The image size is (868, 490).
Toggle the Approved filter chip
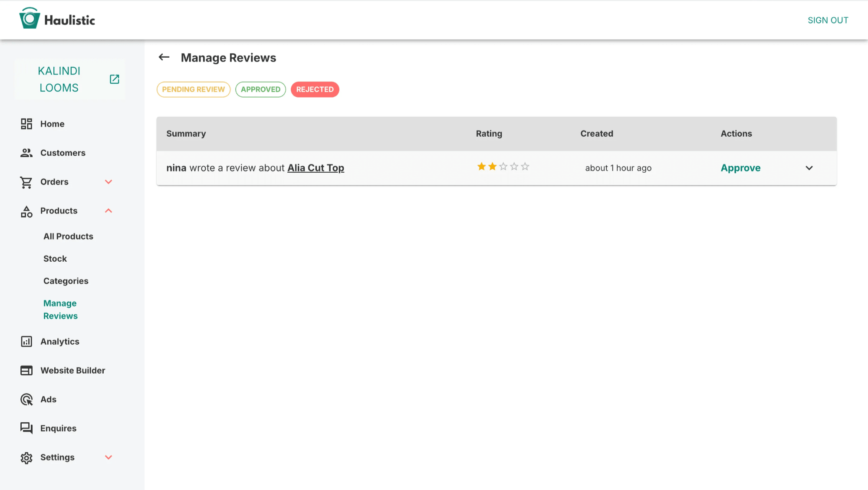click(260, 89)
